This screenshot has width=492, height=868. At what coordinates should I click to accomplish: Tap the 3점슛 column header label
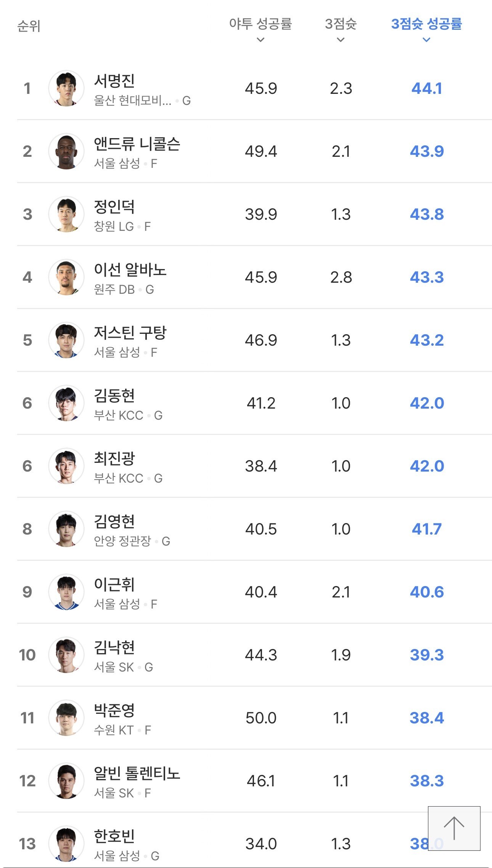point(341,24)
